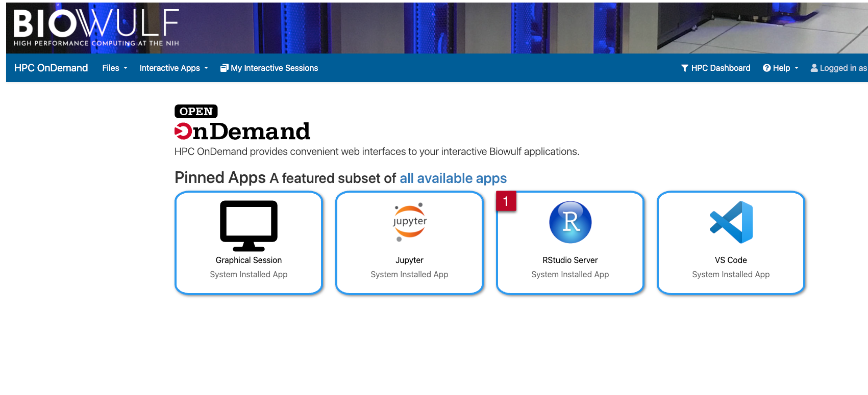The image size is (868, 395).
Task: Open the HPC Dashboard nav item
Action: pos(715,68)
